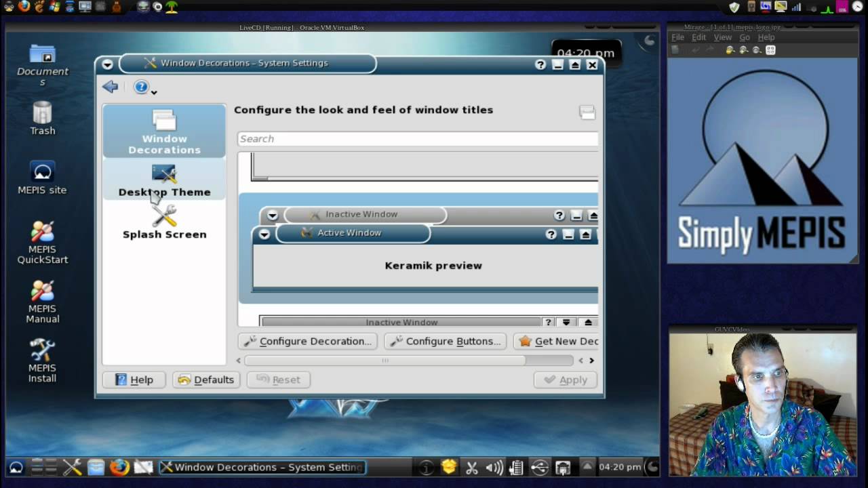
Task: Open the help dropdown next to the back arrow
Action: point(145,87)
